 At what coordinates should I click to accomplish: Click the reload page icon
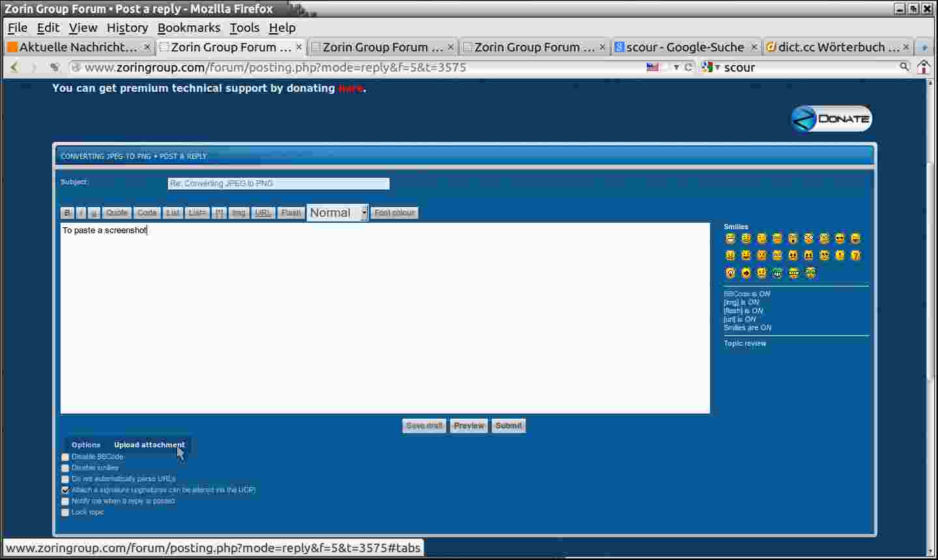pos(688,67)
